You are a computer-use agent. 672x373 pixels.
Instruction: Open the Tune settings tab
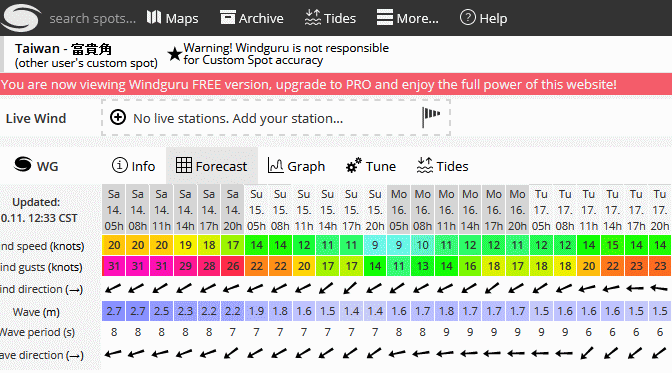pyautogui.click(x=371, y=166)
